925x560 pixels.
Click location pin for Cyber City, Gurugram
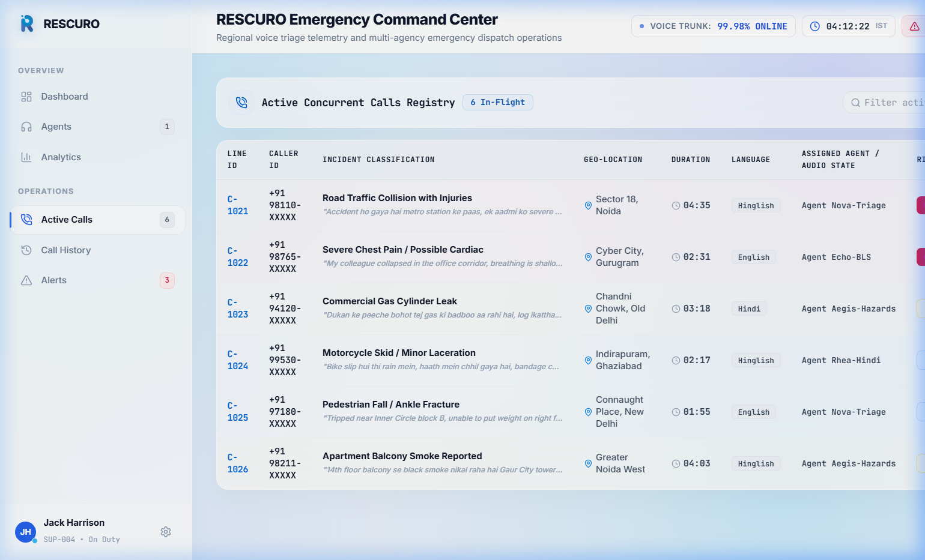(x=588, y=257)
